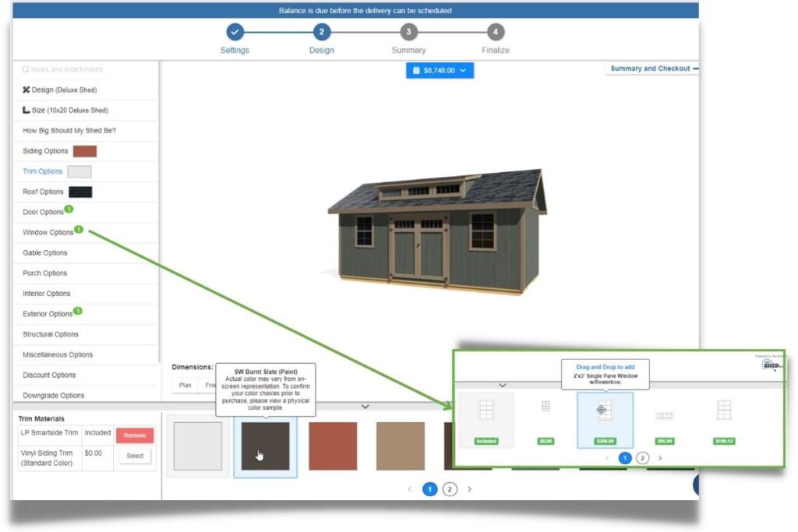The height and width of the screenshot is (532, 798).
Task: Open Window Options in the sidebar
Action: pos(48,232)
